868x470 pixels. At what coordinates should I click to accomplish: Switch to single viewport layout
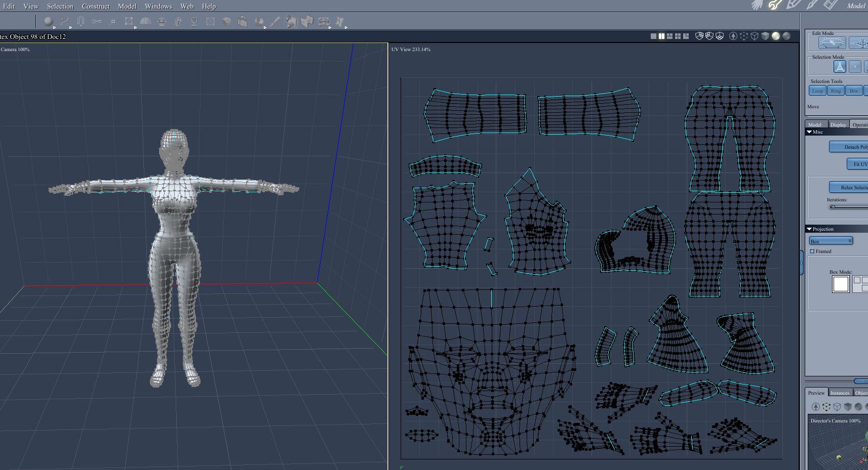[653, 36]
